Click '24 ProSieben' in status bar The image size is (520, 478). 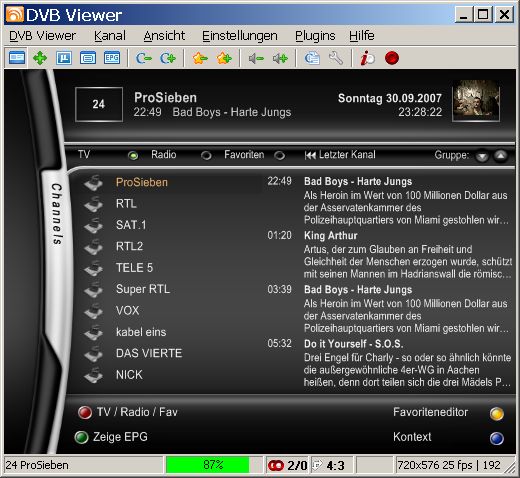[37, 465]
